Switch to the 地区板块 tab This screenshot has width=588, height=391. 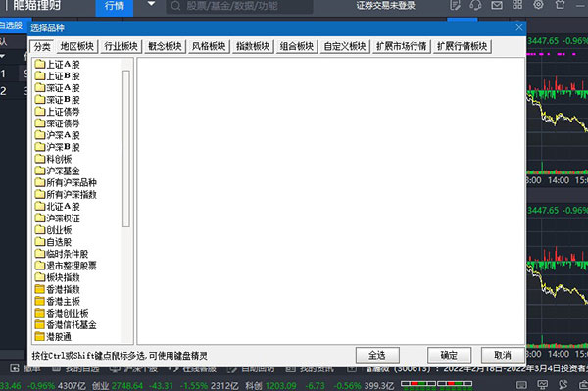[77, 46]
